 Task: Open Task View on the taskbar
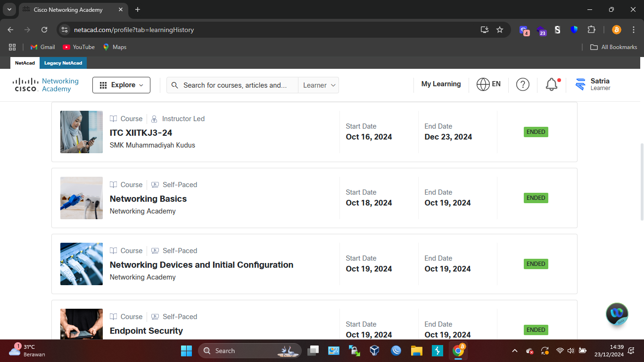click(x=313, y=351)
